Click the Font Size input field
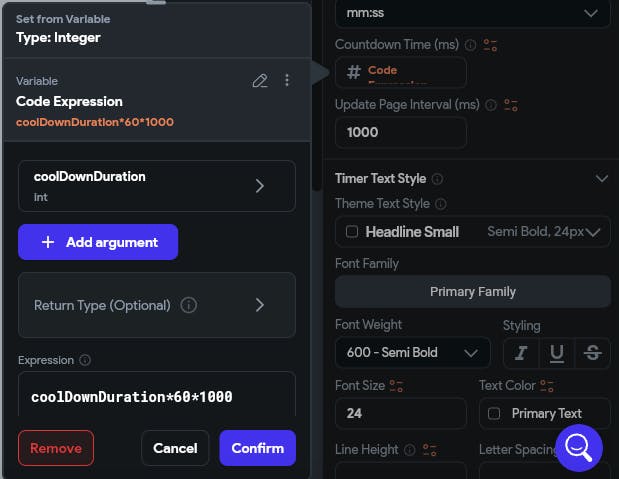Image resolution: width=619 pixels, height=479 pixels. click(x=400, y=413)
